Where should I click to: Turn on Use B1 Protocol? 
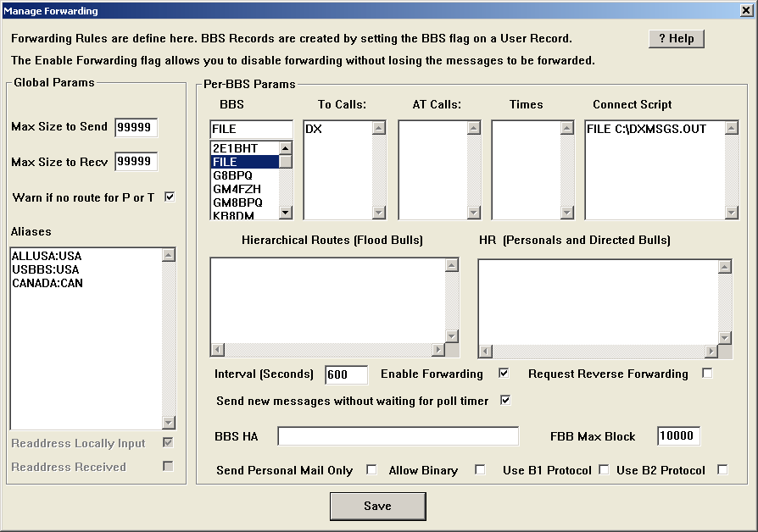pyautogui.click(x=605, y=470)
